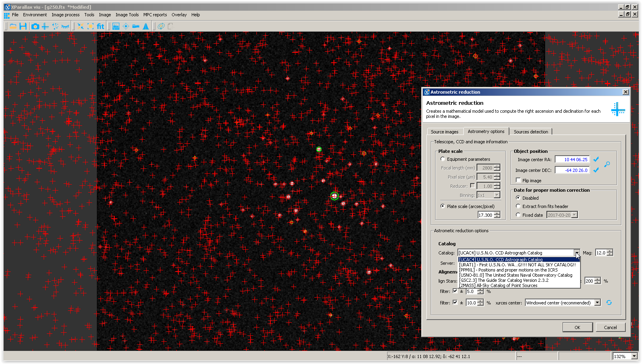642x364 pixels.
Task: Click the orbit planet toolbar icon
Action: click(161, 26)
